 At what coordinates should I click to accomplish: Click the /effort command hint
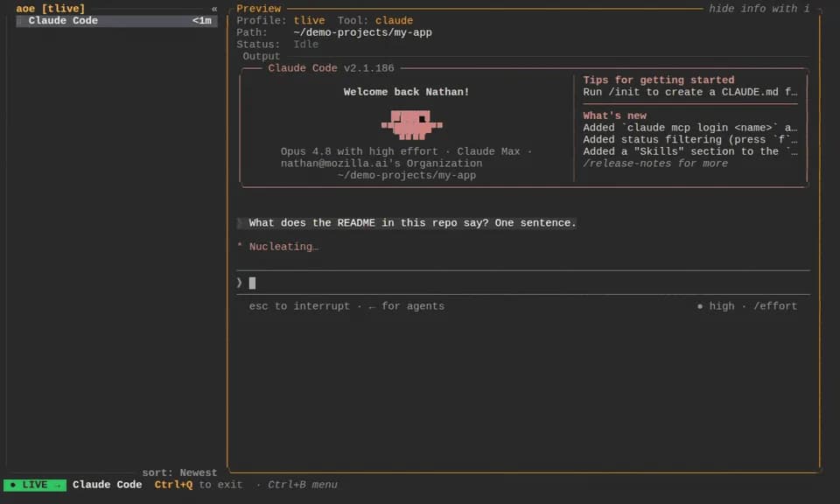point(775,306)
